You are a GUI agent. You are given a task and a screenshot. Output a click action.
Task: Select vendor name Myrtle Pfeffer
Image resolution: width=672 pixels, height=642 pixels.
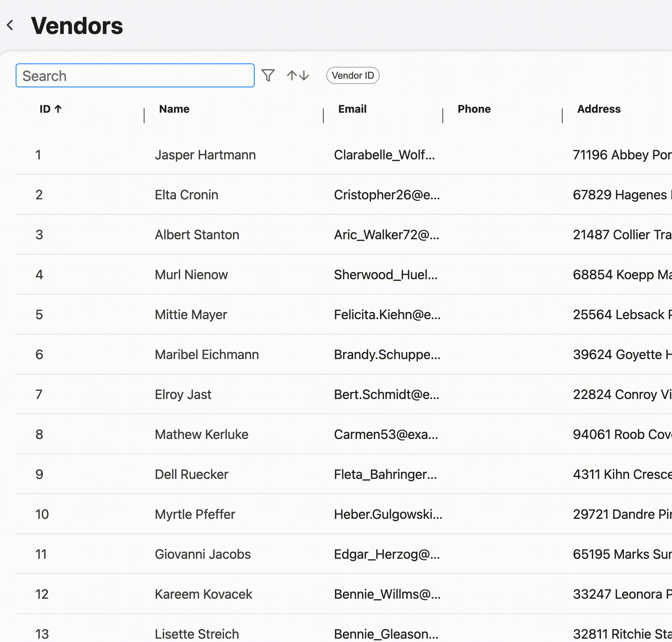[195, 514]
